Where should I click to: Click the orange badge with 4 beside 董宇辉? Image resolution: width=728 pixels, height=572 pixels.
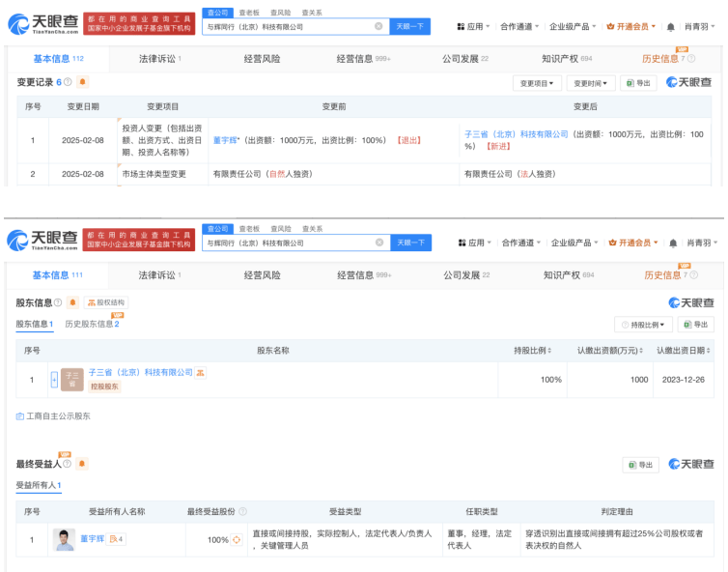[116, 539]
